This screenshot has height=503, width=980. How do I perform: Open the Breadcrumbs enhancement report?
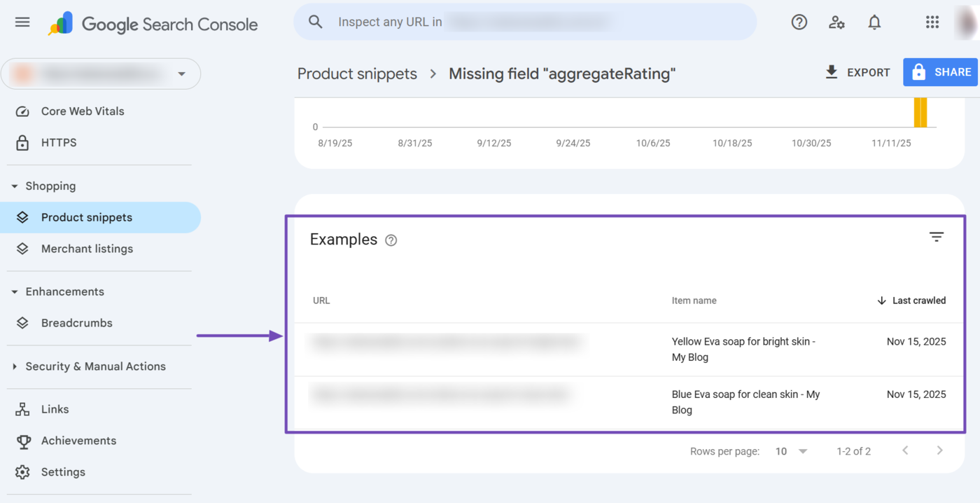[x=77, y=322]
